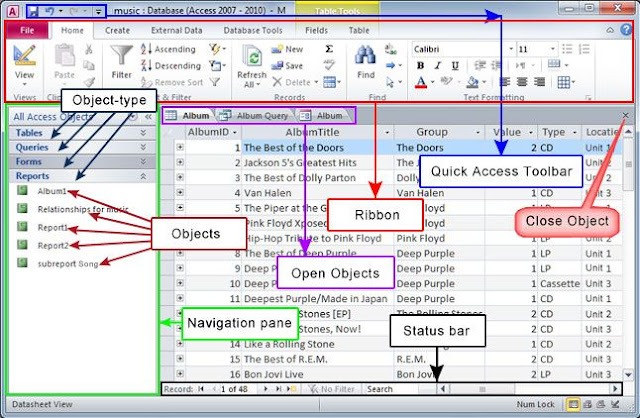Toggle Bold text formatting
Image resolution: width=640 pixels, height=418 pixels.
pyautogui.click(x=421, y=66)
